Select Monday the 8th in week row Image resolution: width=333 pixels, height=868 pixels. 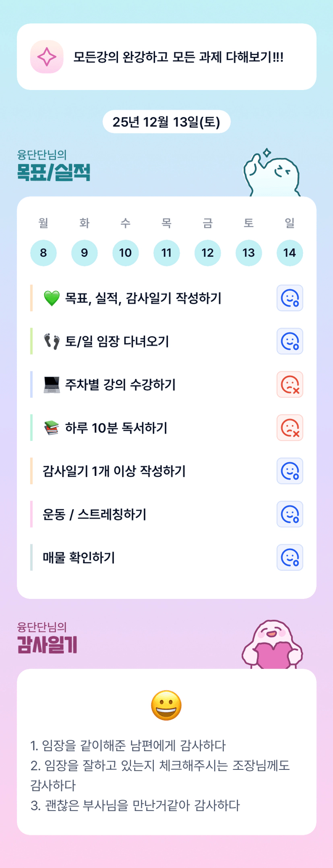(x=43, y=253)
